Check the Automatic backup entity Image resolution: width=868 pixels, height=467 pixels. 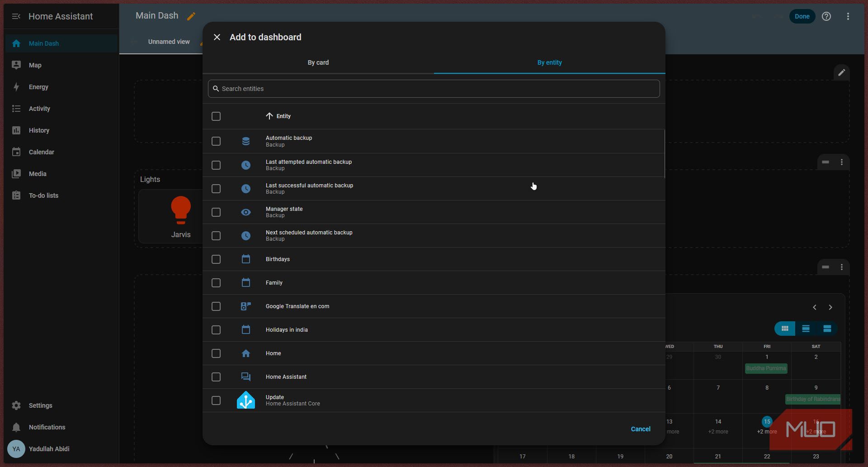click(x=216, y=141)
